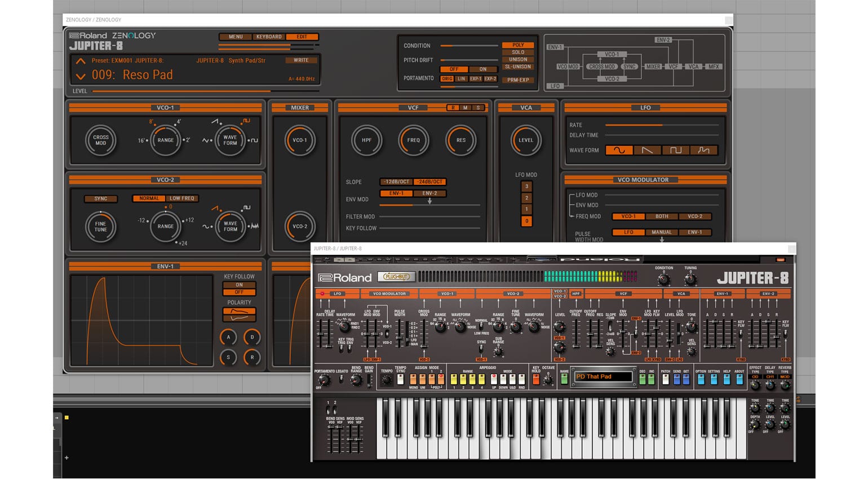This screenshot has width=868, height=479.
Task: Click the VCF HPF knob in Zenology
Action: click(x=366, y=140)
